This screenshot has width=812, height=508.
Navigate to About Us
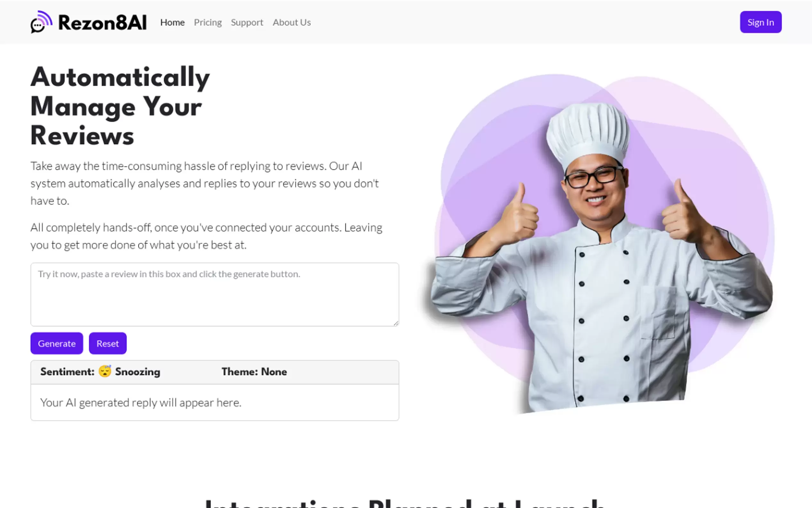tap(291, 22)
